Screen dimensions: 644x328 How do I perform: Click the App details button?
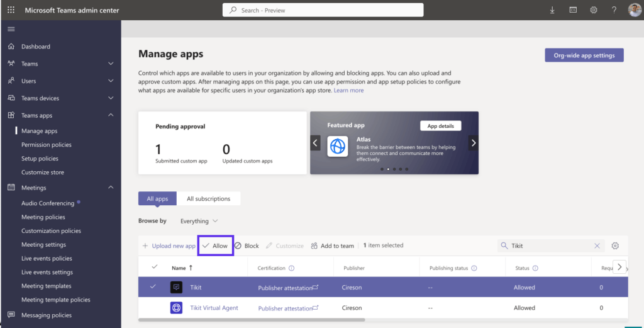point(441,126)
